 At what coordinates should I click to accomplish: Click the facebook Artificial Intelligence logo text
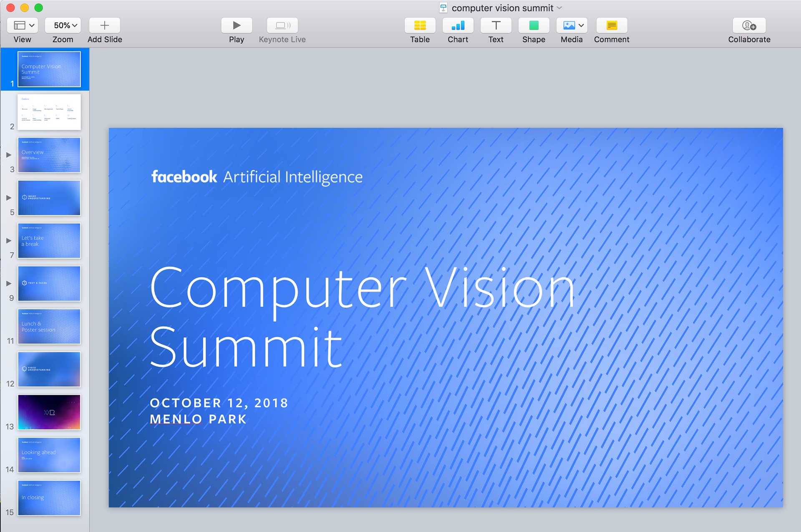click(x=257, y=177)
